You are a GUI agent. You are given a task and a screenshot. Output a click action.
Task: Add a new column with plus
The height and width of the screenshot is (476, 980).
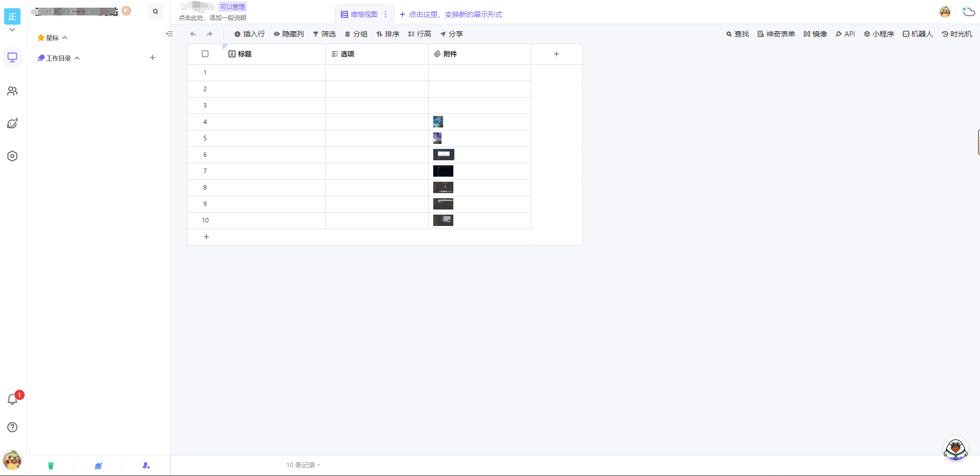(x=556, y=54)
